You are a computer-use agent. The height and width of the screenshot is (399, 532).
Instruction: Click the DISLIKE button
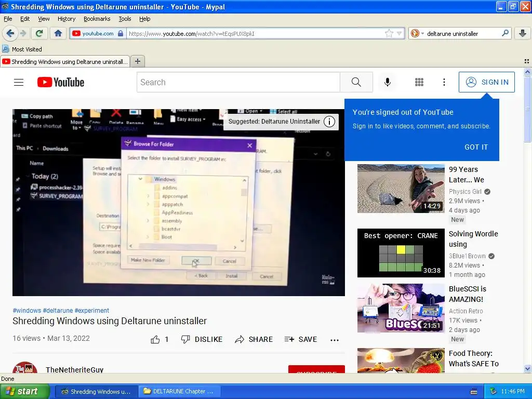click(x=202, y=339)
